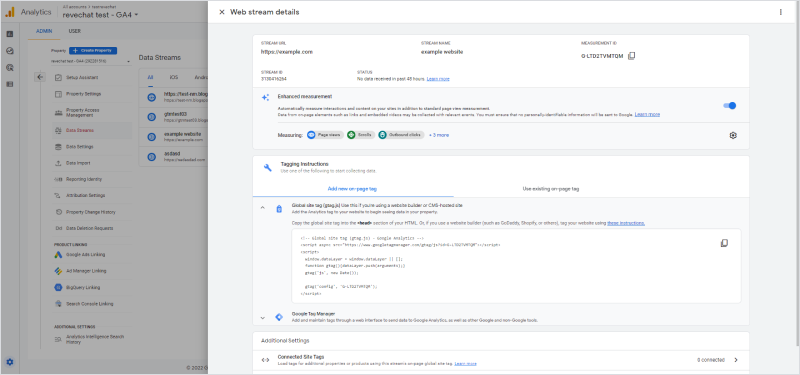
Task: Open the revechat test - GA4 property switcher
Action: 100,14
